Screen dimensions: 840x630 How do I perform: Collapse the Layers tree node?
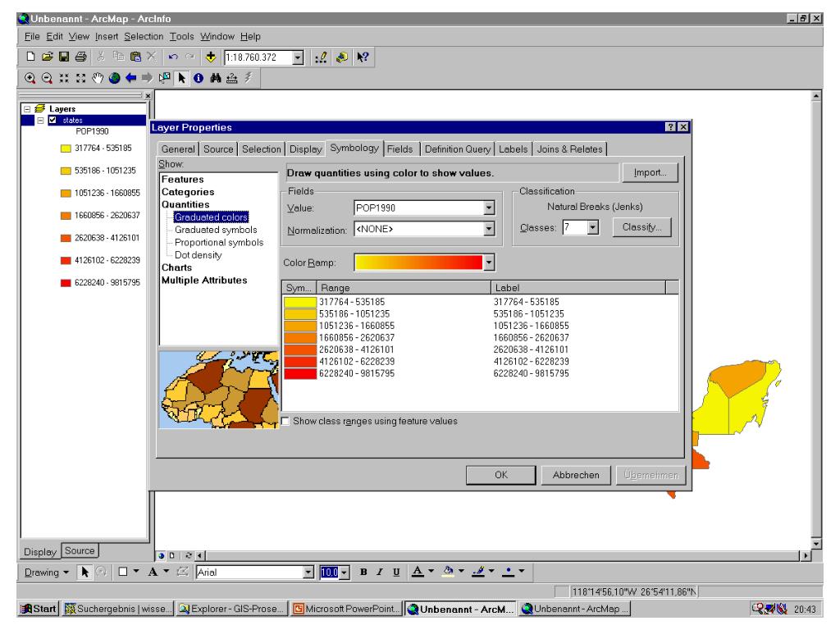pyautogui.click(x=27, y=109)
